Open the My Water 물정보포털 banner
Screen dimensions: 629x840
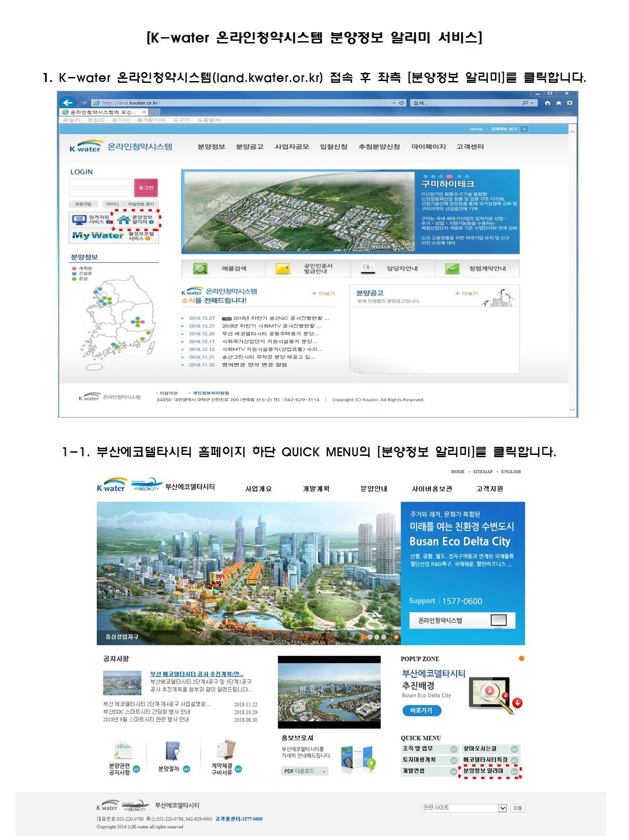(114, 236)
